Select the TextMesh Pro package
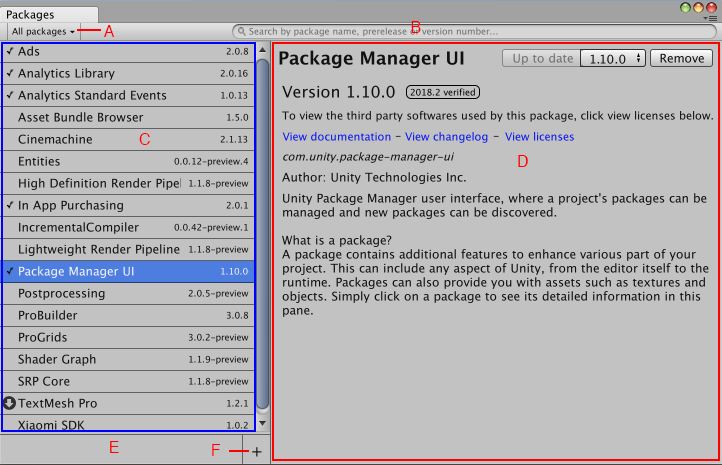Viewport: 722px width, 465px height. coord(128,403)
